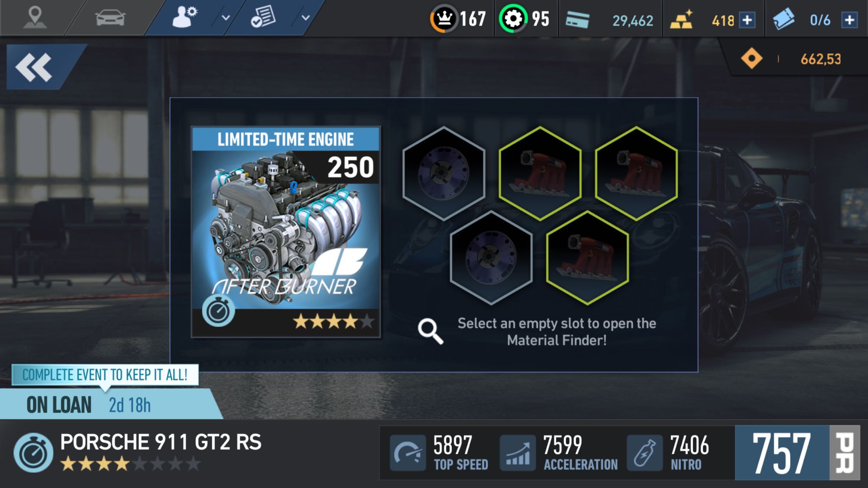The width and height of the screenshot is (868, 488).
Task: Tap the orange diamond currency icon
Action: coord(752,59)
